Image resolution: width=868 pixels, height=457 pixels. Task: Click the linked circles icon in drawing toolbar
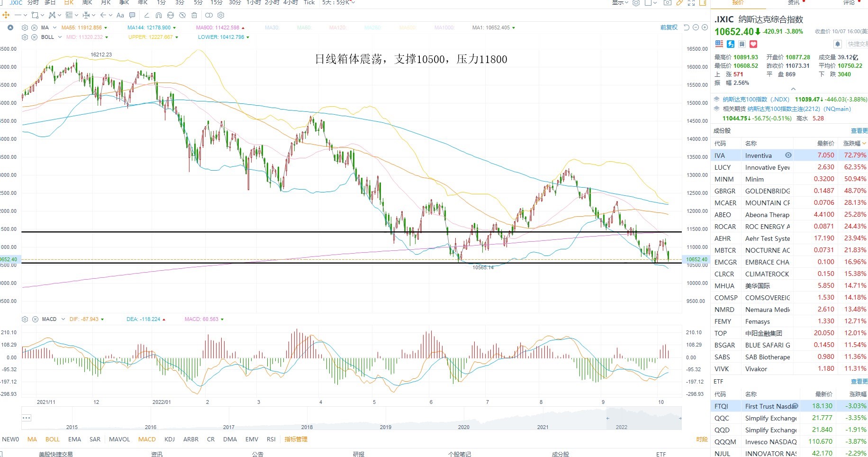pyautogui.click(x=209, y=15)
